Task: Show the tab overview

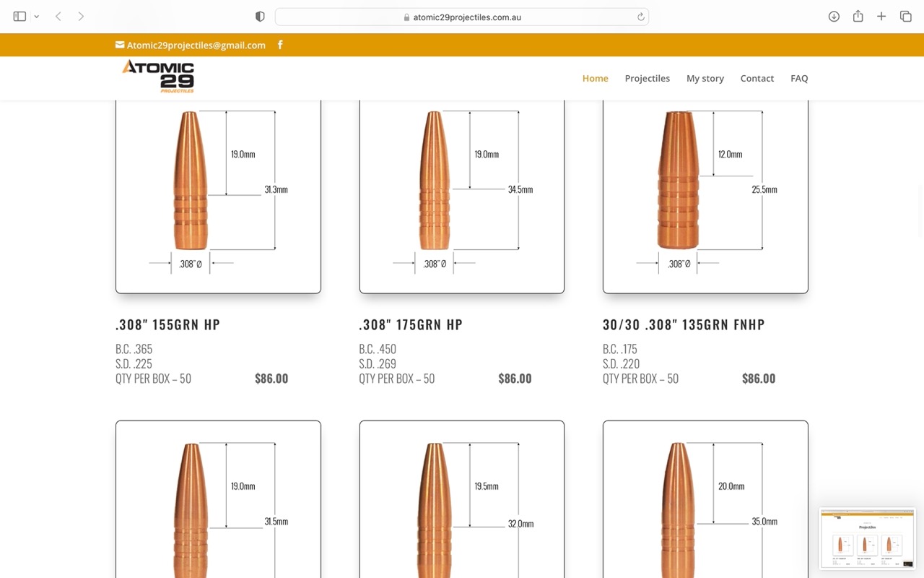Action: [x=905, y=16]
